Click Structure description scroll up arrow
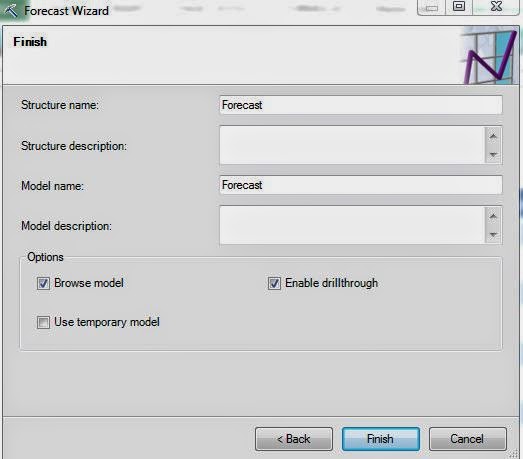Screen dimensions: 523x459 (493, 136)
